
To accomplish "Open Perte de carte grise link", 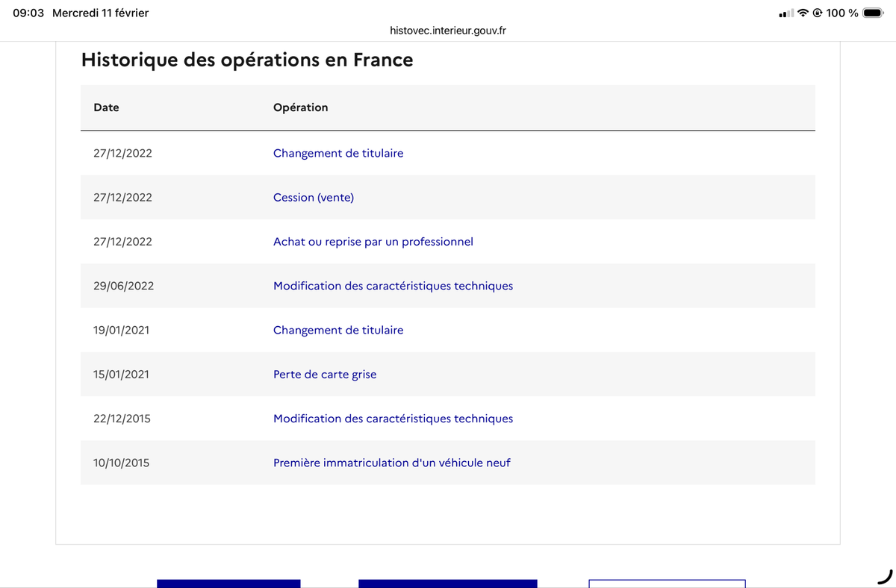I will click(x=325, y=375).
